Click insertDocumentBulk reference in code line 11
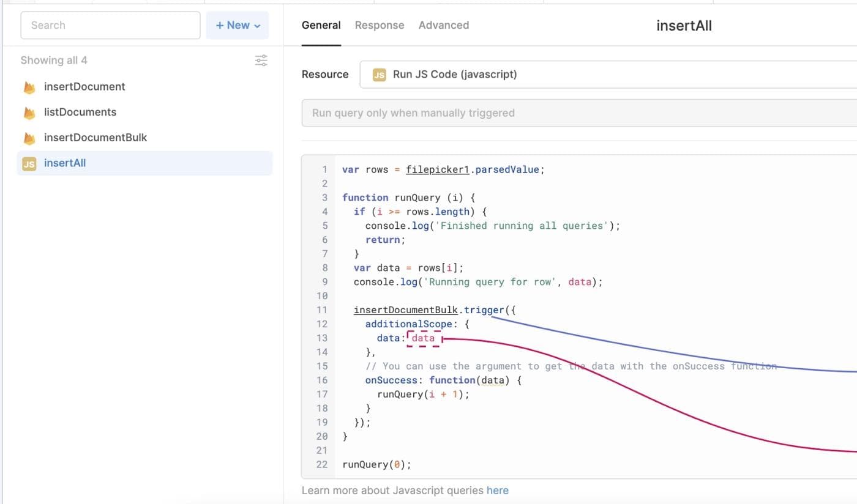This screenshot has height=504, width=857. [405, 310]
